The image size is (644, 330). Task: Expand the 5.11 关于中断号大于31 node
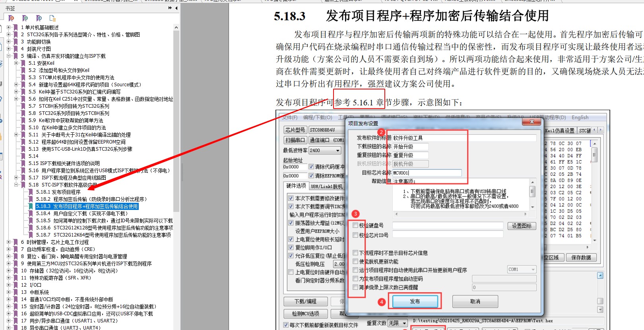click(16, 135)
